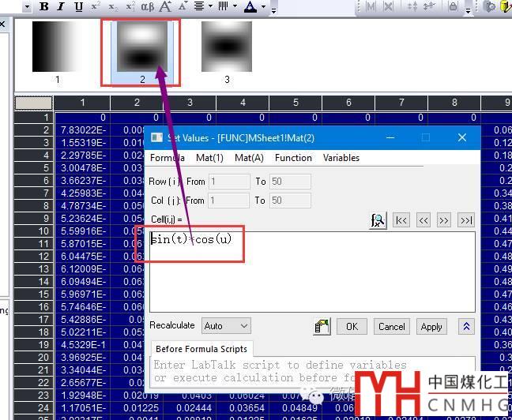Click cell containing 6.12009E-
Viewport: 512px width, 420px height.
point(82,269)
